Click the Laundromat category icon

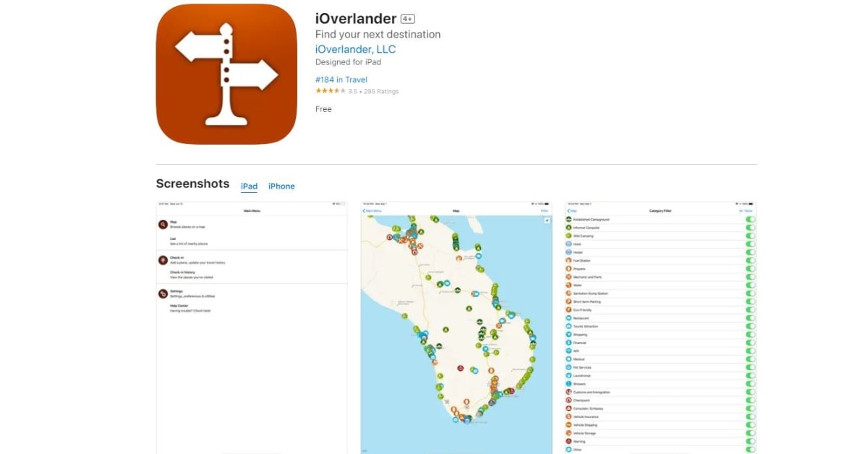[x=569, y=376]
